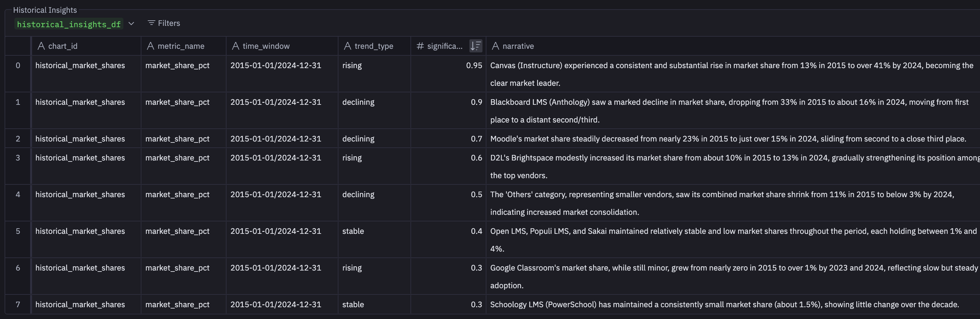Viewport: 980px width, 319px height.
Task: Click the text type icon beside metric_name
Action: click(150, 46)
